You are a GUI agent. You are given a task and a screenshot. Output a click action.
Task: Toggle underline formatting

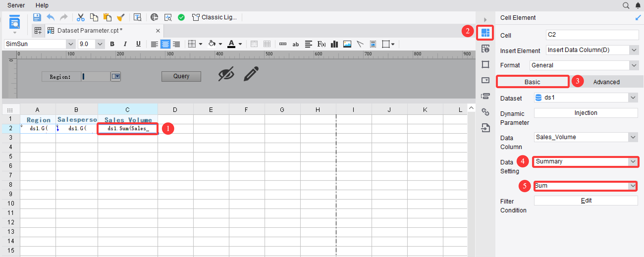pyautogui.click(x=138, y=44)
